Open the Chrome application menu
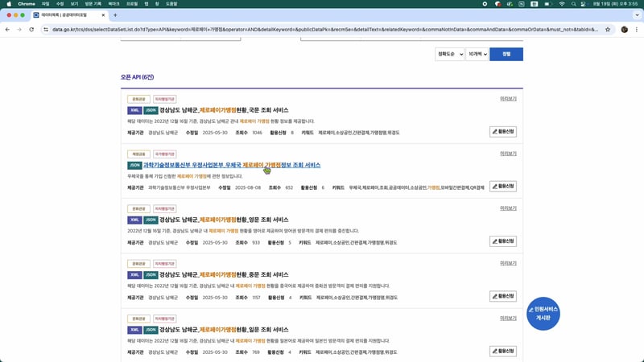Viewport: 644px width, 362px height. (27, 4)
